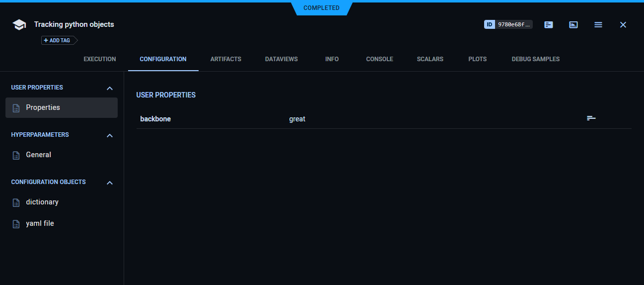Copy the experiment ID badge
The width and height of the screenshot is (644, 285).
(508, 24)
